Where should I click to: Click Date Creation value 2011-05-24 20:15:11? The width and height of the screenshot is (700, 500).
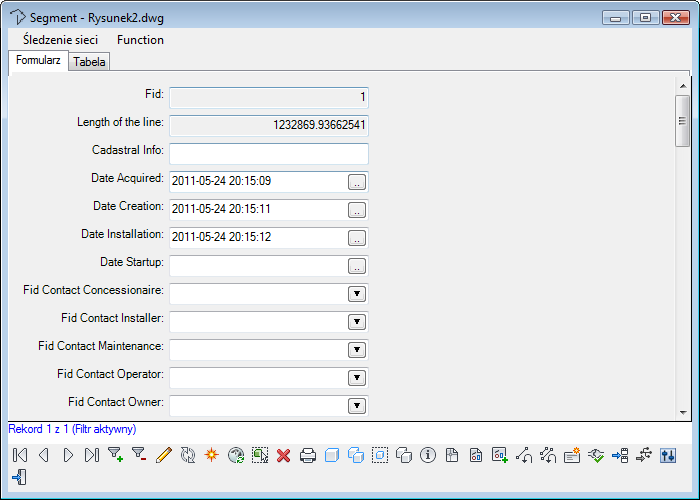click(x=221, y=209)
